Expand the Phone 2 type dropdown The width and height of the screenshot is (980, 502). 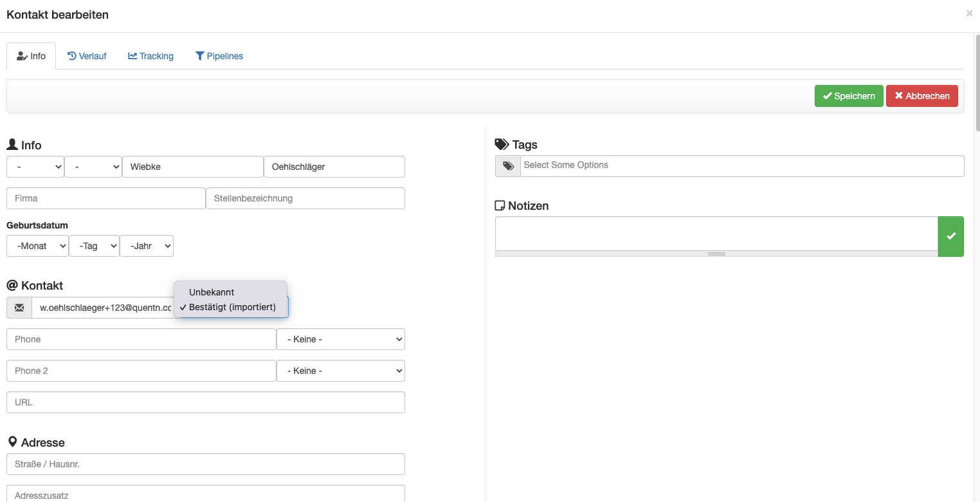pyautogui.click(x=340, y=371)
